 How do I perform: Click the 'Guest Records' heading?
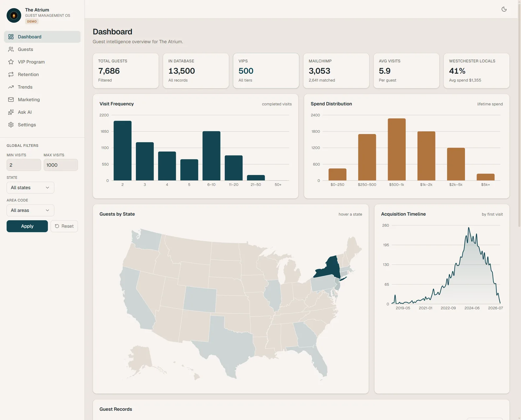tap(116, 409)
